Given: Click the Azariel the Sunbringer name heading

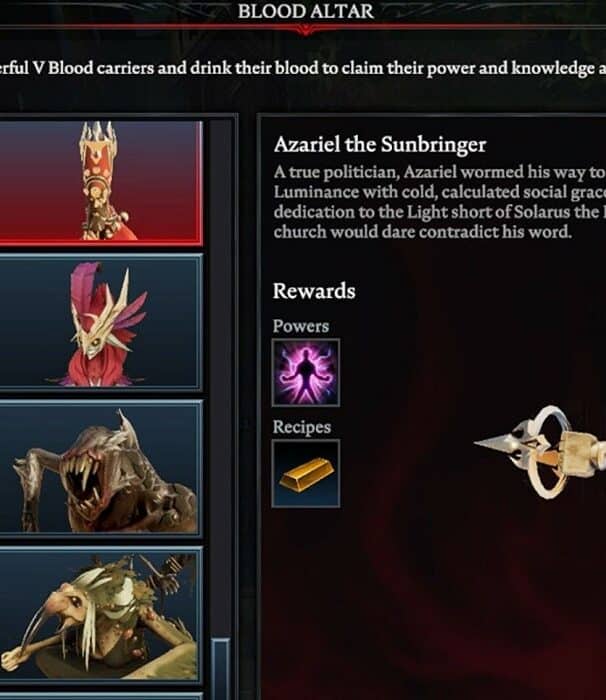Looking at the screenshot, I should pyautogui.click(x=380, y=145).
